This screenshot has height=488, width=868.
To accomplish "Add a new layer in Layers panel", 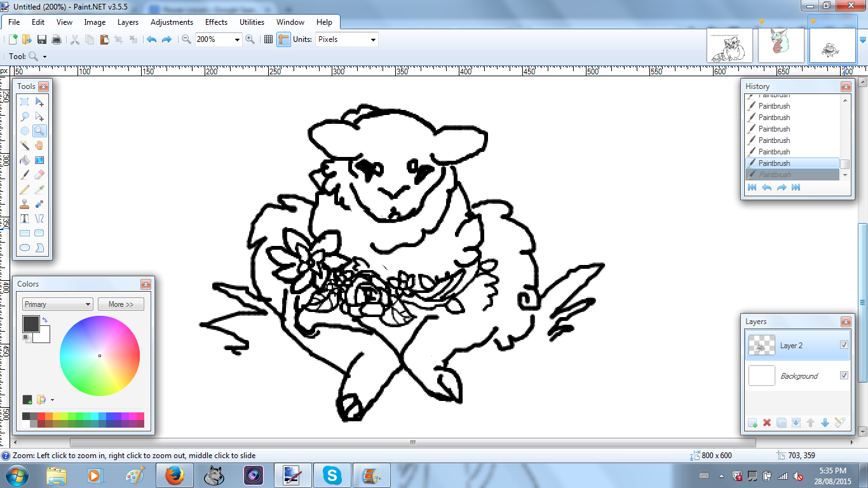I will [753, 423].
